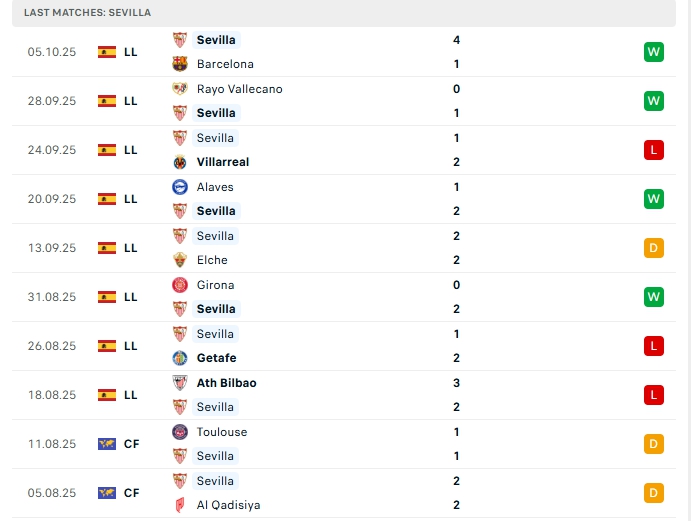Click the Barcelona club crest icon
Screen dimensions: 691x521
[x=180, y=64]
